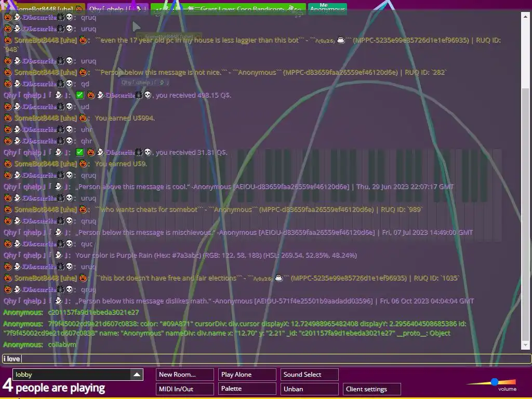Select the Grant Loves Coco Bandicoot player tag
The height and width of the screenshot is (399, 532).
coord(228,9)
